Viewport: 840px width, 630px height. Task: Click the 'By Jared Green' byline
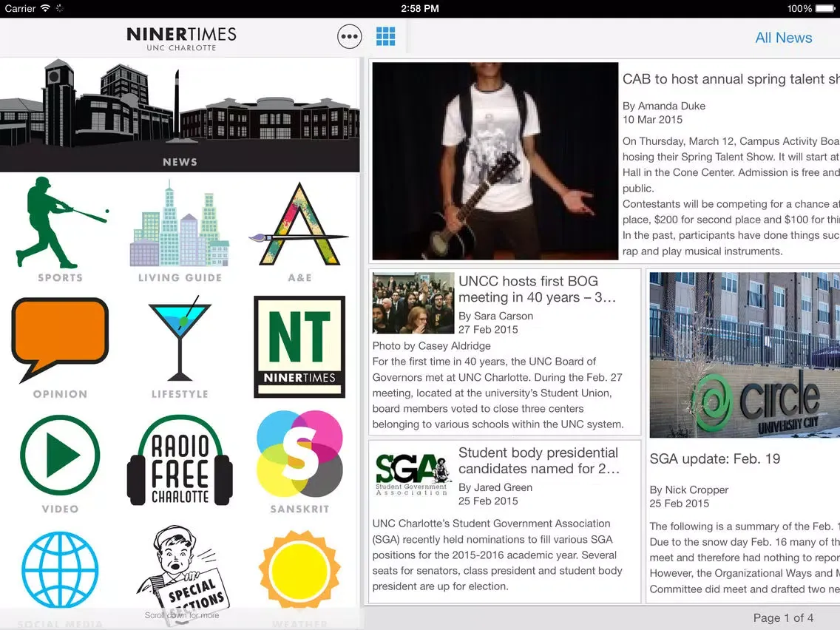(495, 487)
